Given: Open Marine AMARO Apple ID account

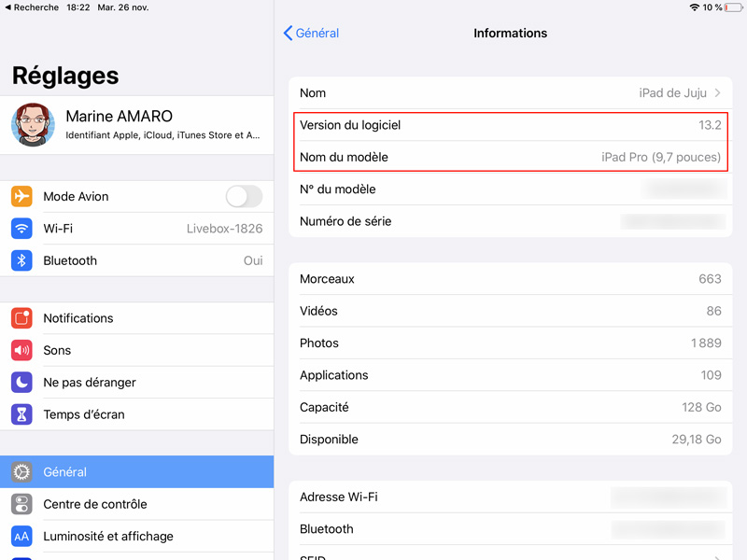Looking at the screenshot, I should 136,125.
